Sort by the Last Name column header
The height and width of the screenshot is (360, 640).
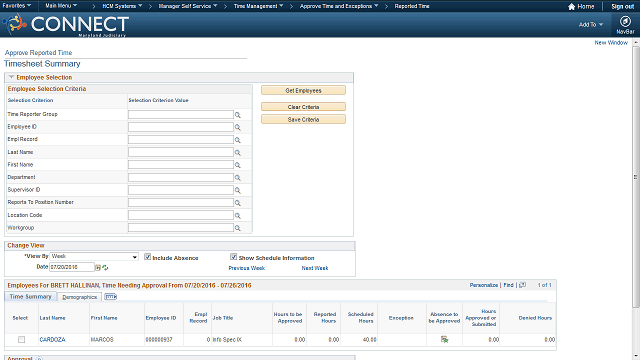coord(52,318)
